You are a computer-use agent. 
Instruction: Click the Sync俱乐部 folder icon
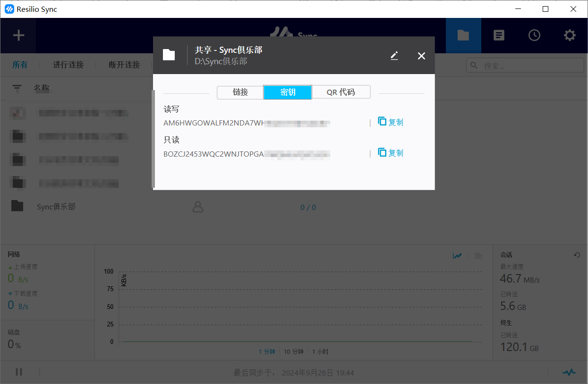17,206
